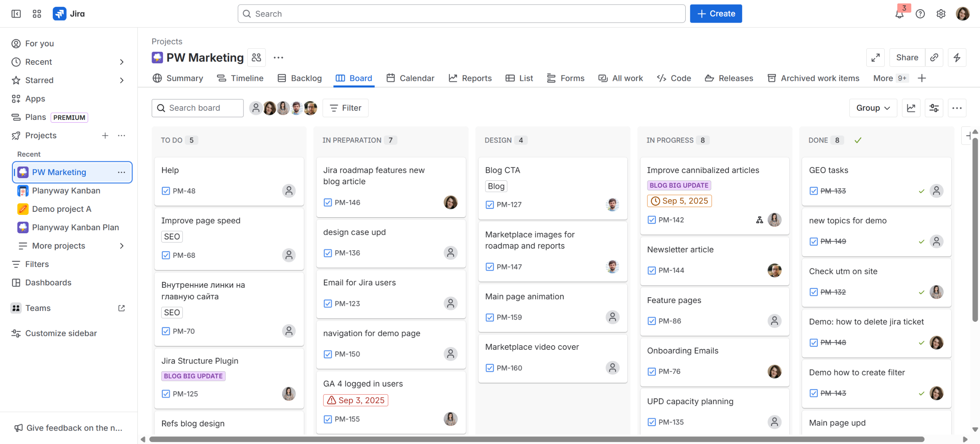Click the app switcher grid icon
Image resolution: width=980 pixels, height=444 pixels.
(x=37, y=14)
